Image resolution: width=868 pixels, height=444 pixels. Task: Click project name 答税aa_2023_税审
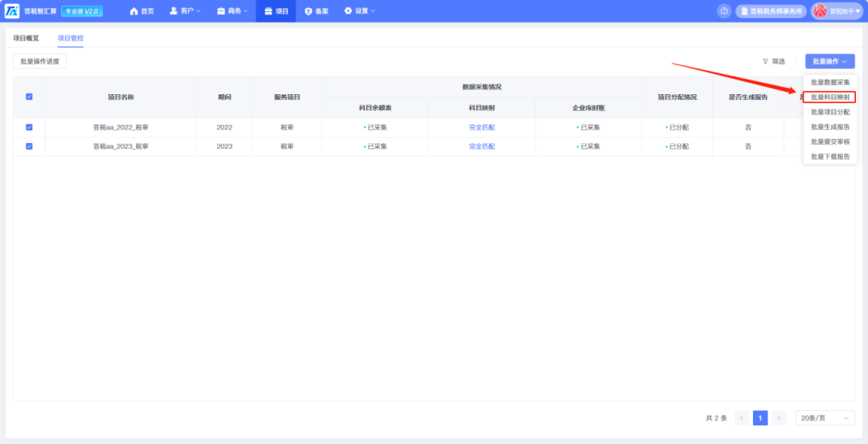click(121, 146)
